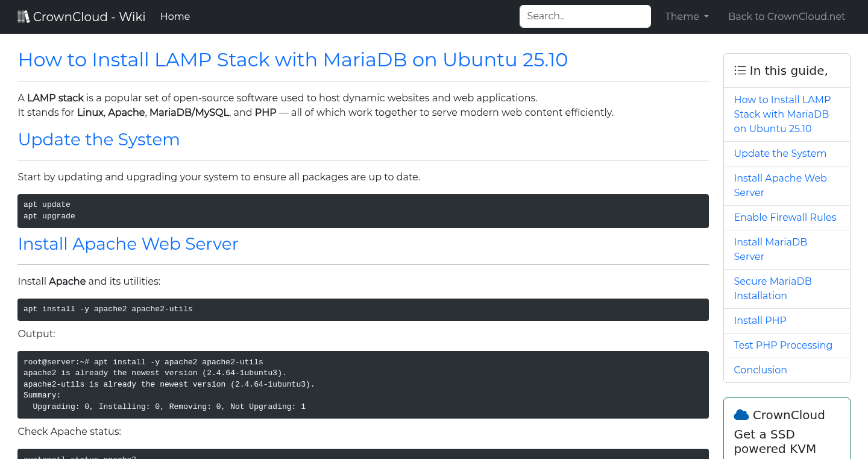This screenshot has height=459, width=868.
Task: Open 'Back to CrownCloud.net'
Action: point(787,16)
